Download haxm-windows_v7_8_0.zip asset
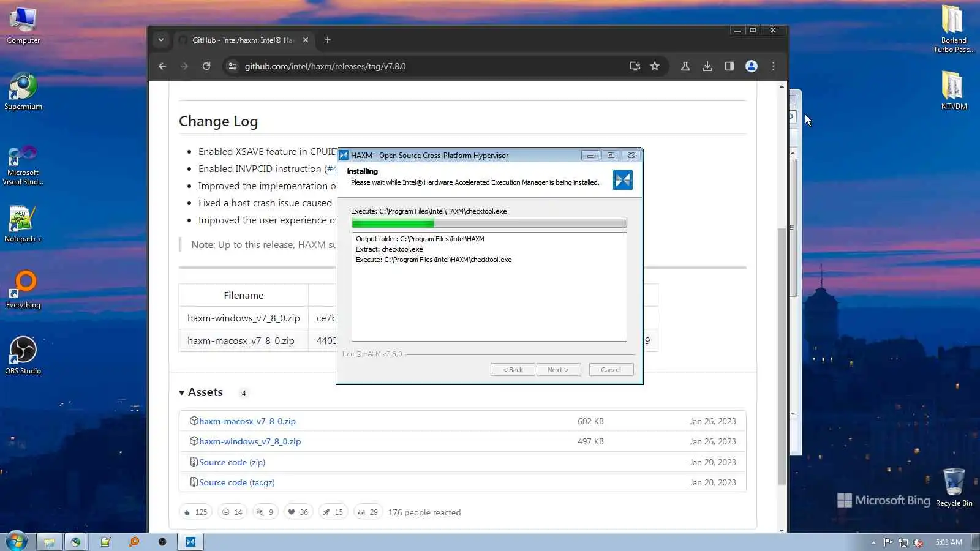 click(x=250, y=441)
